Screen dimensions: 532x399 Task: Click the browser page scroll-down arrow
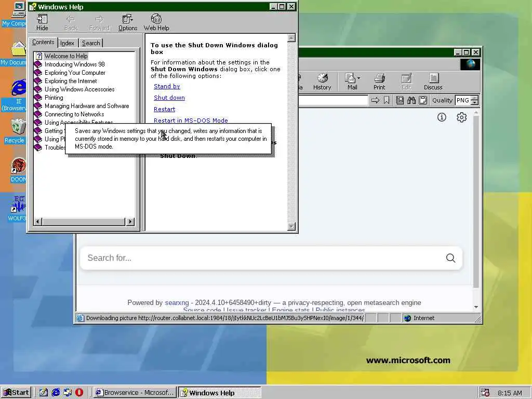tap(476, 307)
